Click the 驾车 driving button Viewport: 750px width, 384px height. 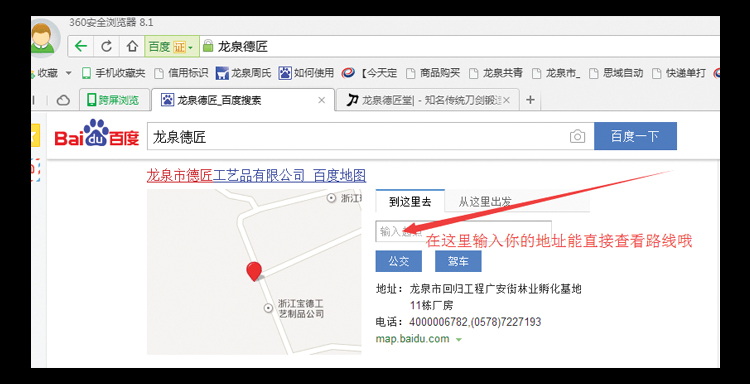tap(458, 262)
